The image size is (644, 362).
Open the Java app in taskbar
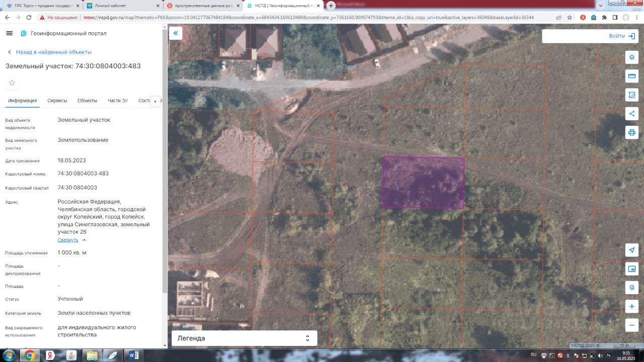(x=71, y=355)
